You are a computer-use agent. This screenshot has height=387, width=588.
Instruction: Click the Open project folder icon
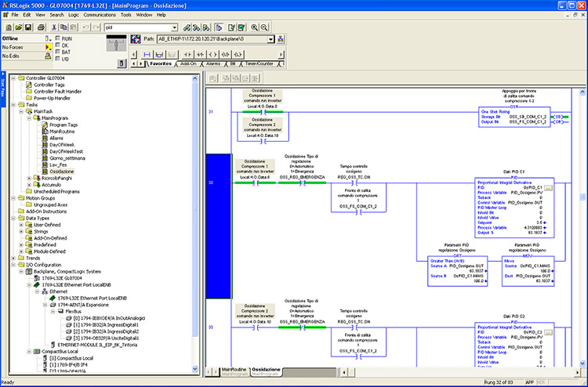(x=18, y=27)
